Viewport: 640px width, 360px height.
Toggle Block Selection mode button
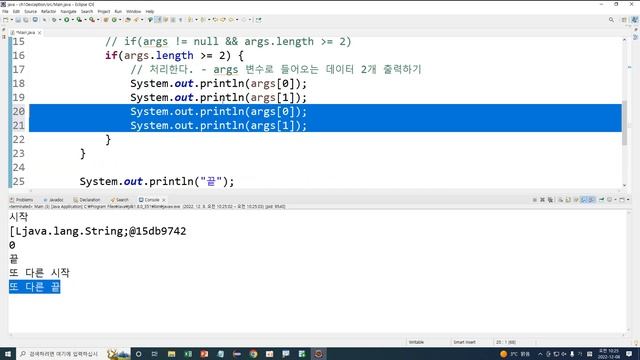pyautogui.click(x=173, y=20)
